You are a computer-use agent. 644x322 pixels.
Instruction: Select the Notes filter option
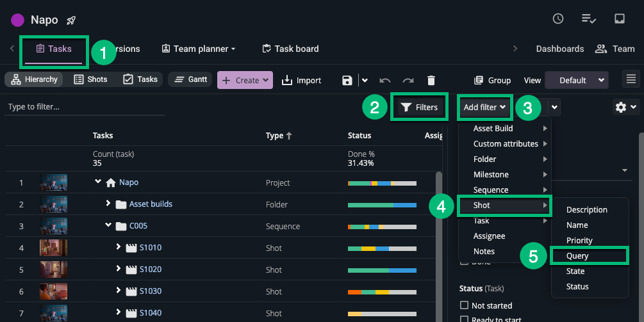[x=505, y=252]
